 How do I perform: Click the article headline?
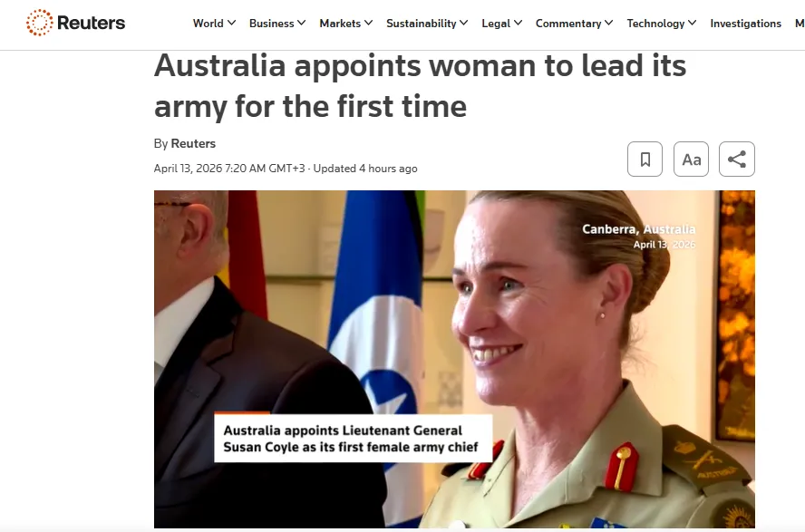pyautogui.click(x=420, y=86)
